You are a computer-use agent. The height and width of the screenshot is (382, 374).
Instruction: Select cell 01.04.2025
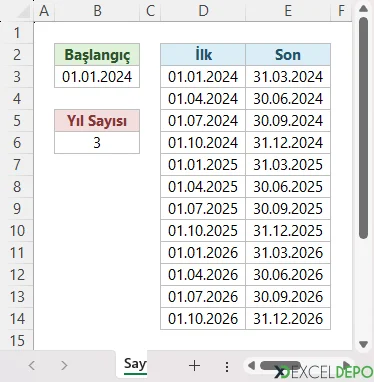[x=203, y=186]
